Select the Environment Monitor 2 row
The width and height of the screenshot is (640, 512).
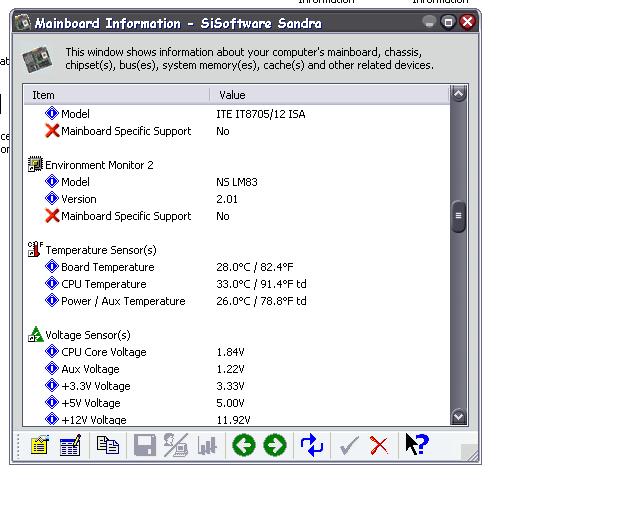point(237,165)
